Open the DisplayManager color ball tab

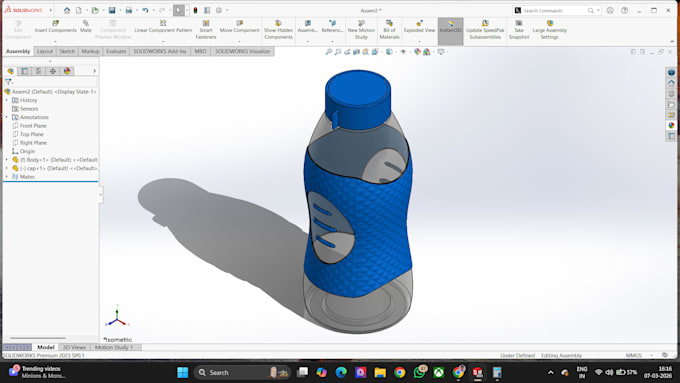coord(67,71)
